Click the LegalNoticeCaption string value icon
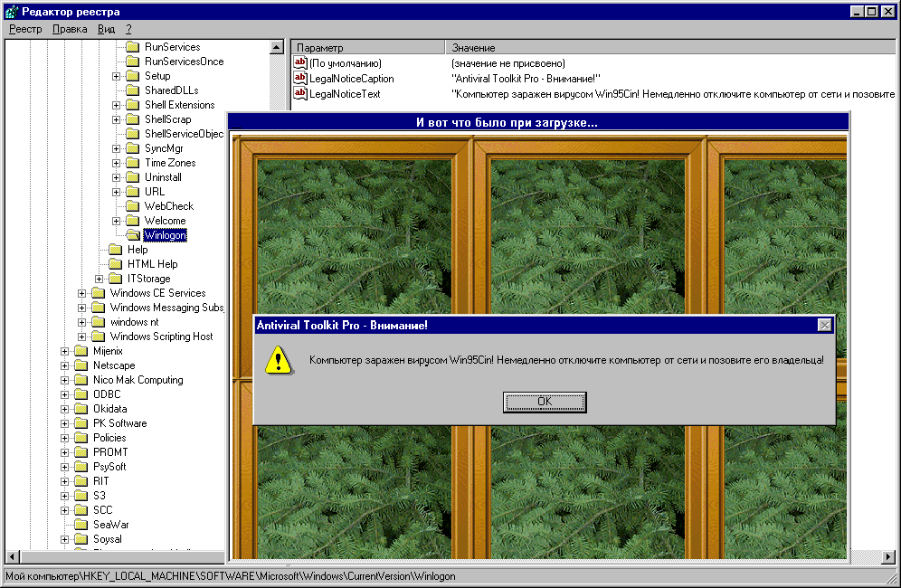The height and width of the screenshot is (588, 901). click(x=300, y=78)
